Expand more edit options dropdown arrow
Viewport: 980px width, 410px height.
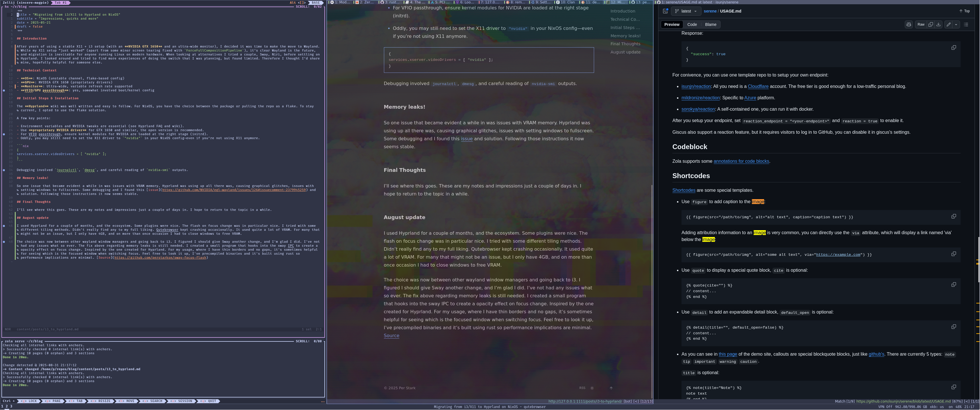(956, 24)
